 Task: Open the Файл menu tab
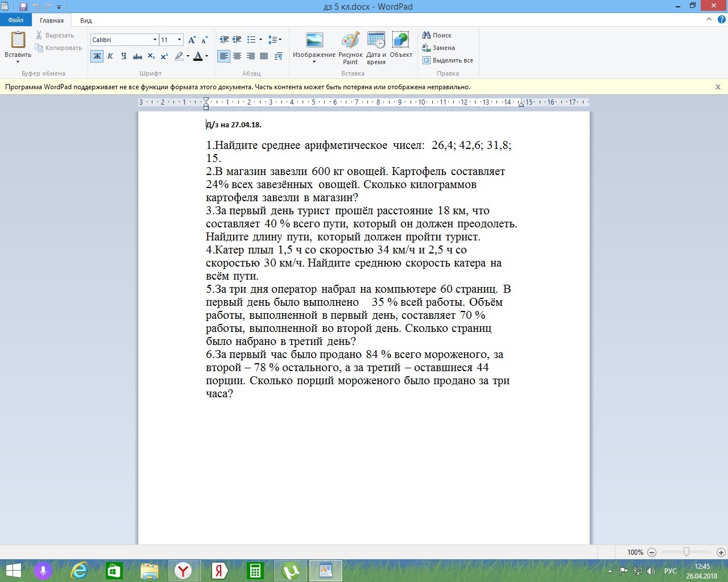click(x=16, y=20)
